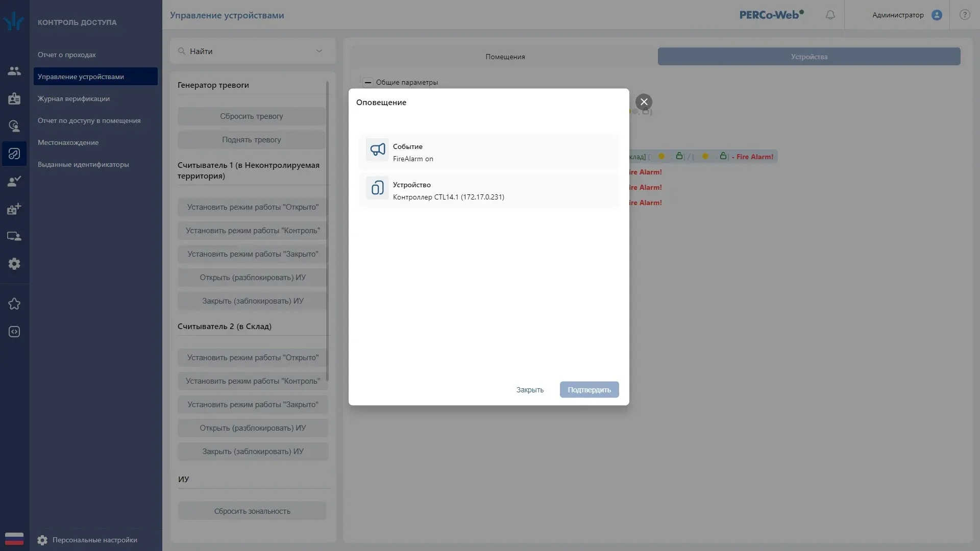
Task: Set Считыватель 2 mode to "Закрыто"
Action: click(x=253, y=405)
